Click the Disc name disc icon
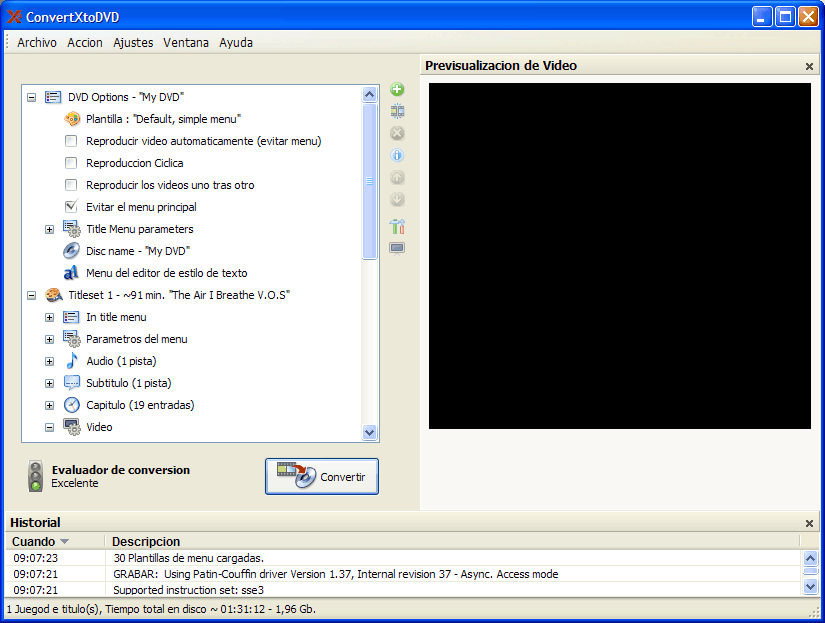Image resolution: width=825 pixels, height=623 pixels. click(x=72, y=251)
